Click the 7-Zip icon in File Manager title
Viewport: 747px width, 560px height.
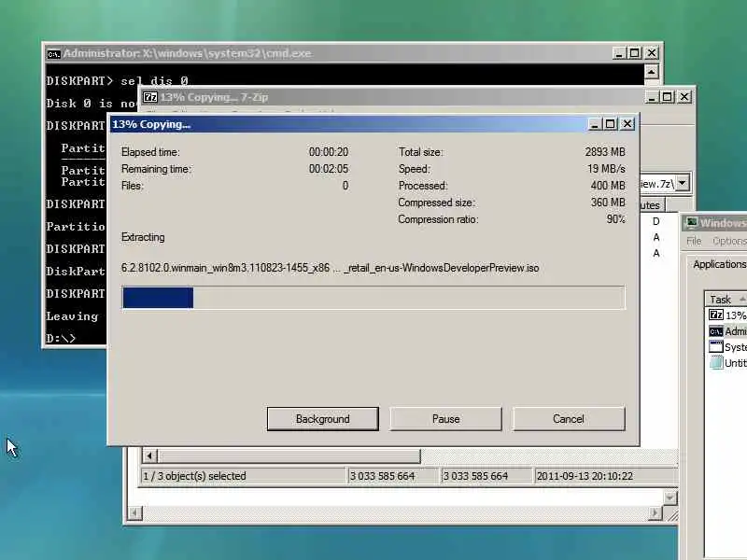click(150, 97)
